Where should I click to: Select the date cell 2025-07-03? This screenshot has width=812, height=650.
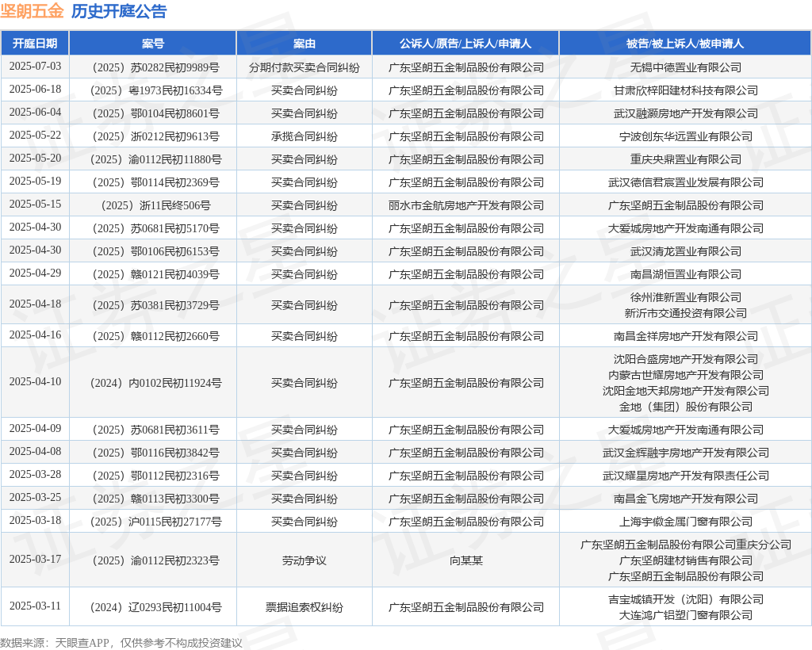click(x=35, y=67)
